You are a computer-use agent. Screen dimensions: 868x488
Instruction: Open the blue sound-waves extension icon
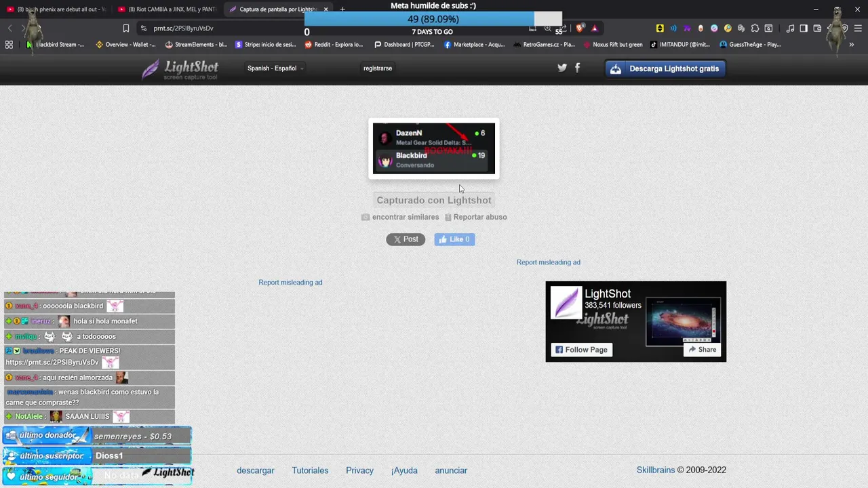[673, 28]
